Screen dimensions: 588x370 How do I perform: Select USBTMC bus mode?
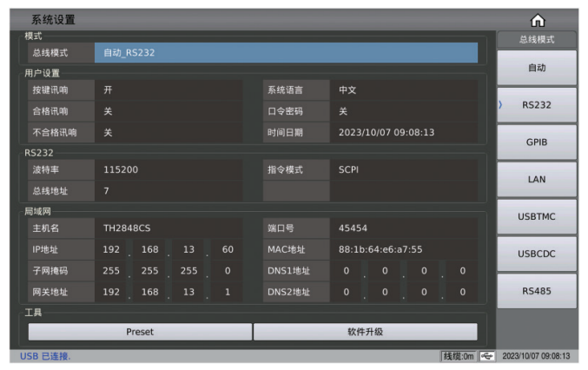coord(536,216)
